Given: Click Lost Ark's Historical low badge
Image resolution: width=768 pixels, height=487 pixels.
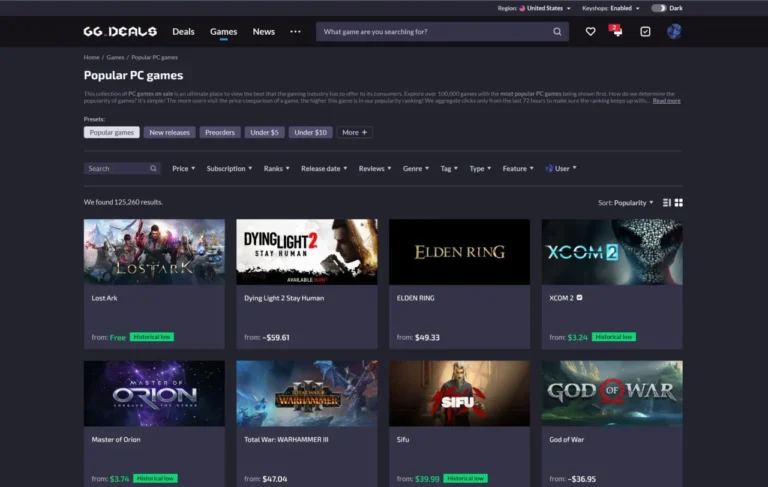Looking at the screenshot, I should (x=152, y=337).
